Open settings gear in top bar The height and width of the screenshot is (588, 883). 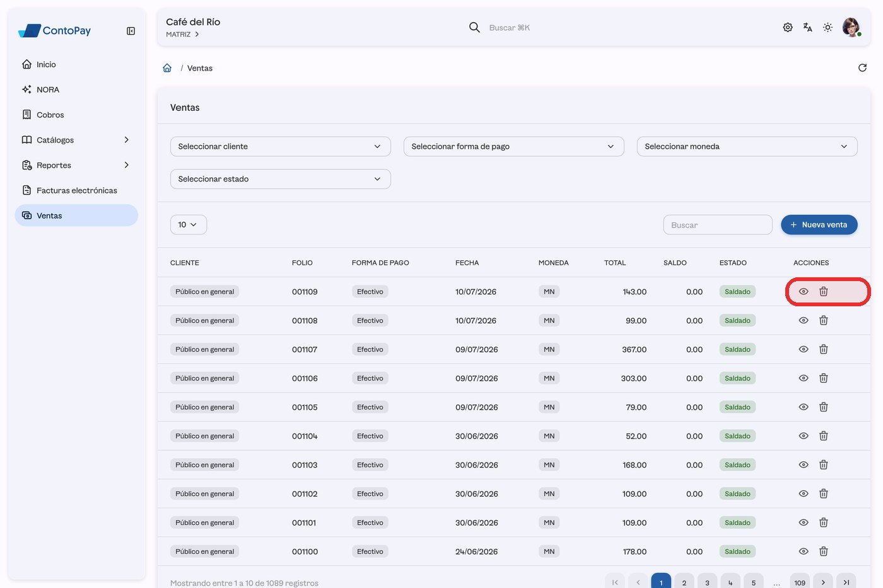(788, 27)
